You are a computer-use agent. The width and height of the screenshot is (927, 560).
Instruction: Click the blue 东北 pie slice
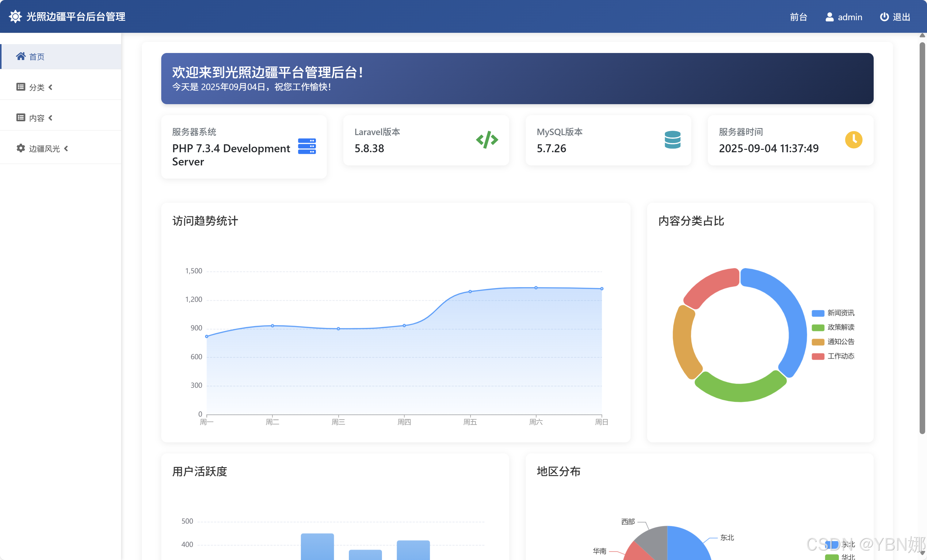687,545
